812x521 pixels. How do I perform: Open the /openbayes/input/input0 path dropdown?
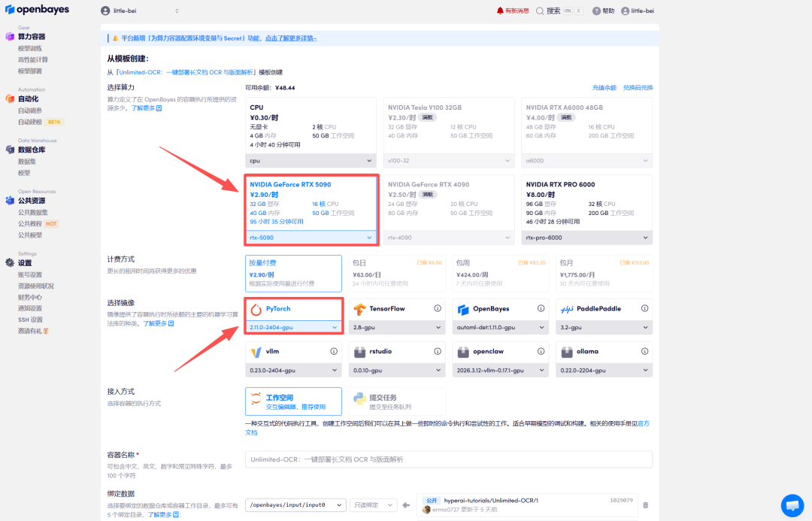coord(295,505)
